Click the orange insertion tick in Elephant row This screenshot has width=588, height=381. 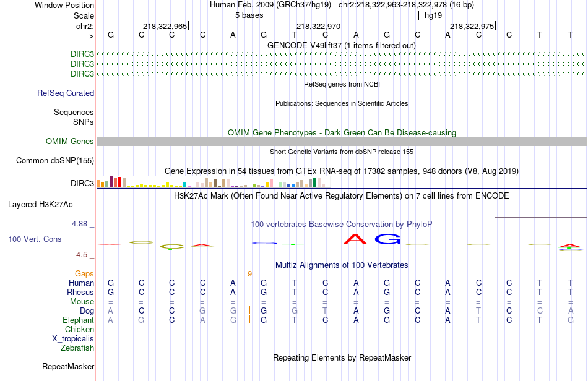pos(250,320)
